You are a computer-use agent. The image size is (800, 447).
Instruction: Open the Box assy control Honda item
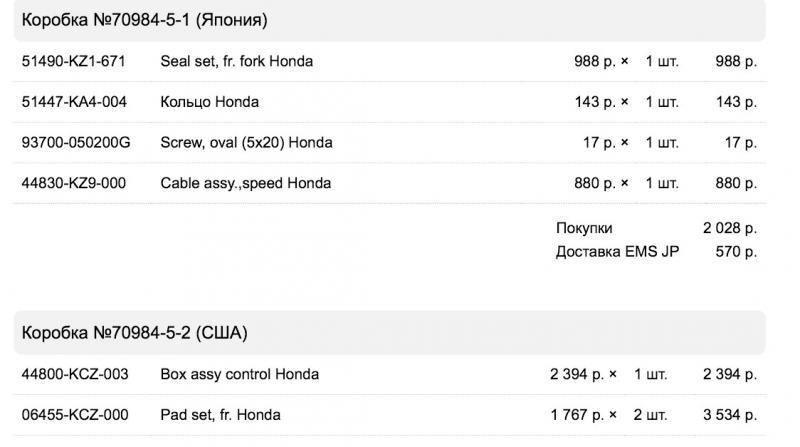[x=240, y=374]
